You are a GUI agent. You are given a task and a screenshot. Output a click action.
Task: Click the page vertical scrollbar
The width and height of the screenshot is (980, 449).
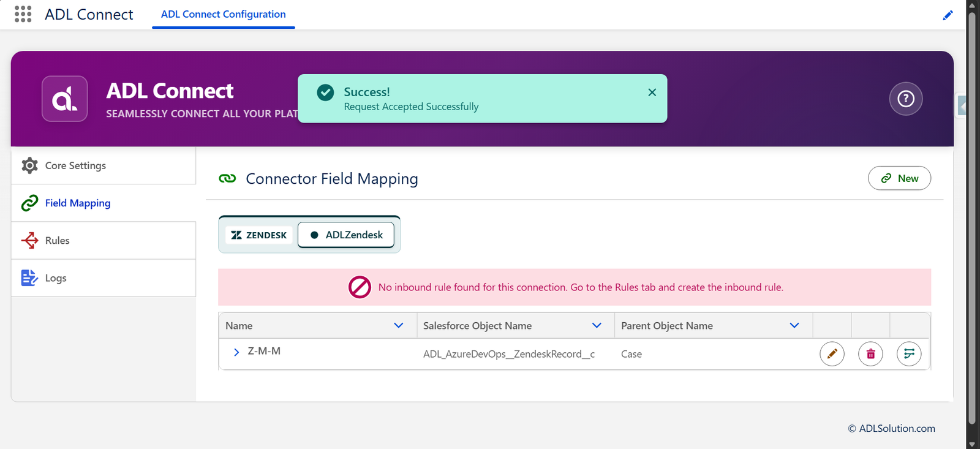click(x=971, y=217)
